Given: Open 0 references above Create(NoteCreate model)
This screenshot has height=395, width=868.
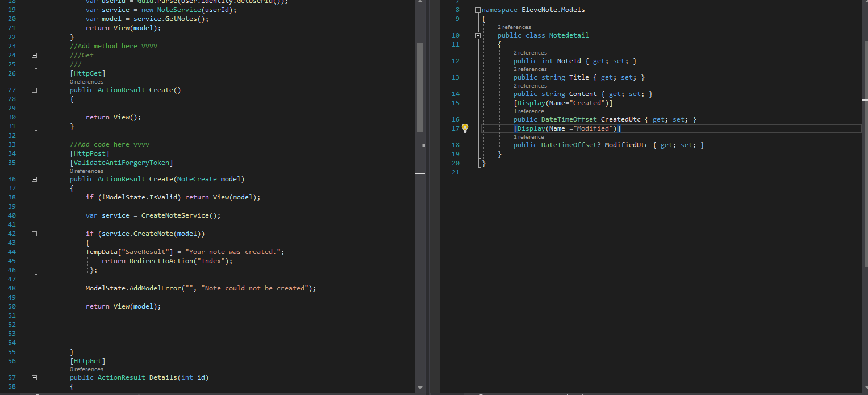Looking at the screenshot, I should 86,171.
